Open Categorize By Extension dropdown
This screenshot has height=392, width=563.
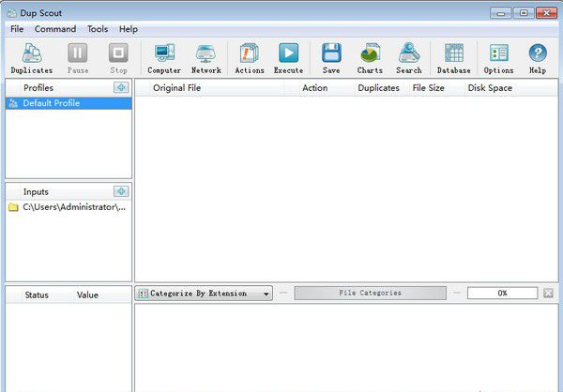pos(204,294)
